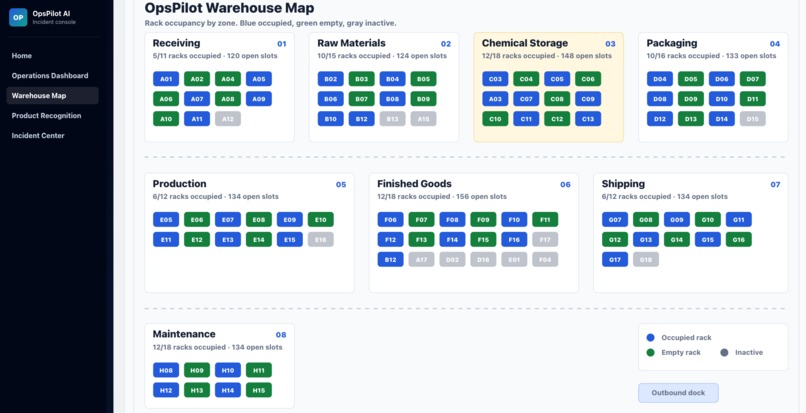
Task: Select empty rack C10
Action: [x=495, y=119]
